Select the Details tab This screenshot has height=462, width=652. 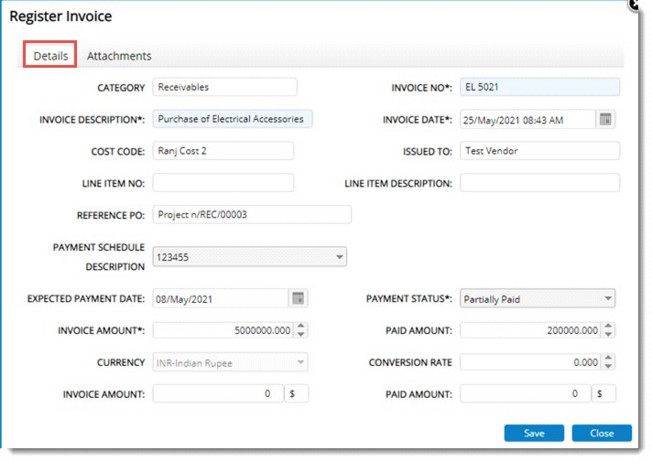(x=50, y=56)
